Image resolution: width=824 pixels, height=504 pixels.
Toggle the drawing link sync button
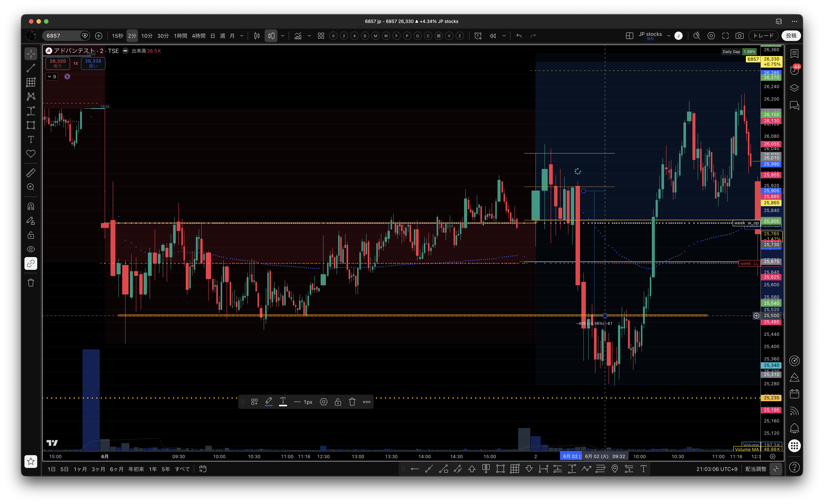31,263
